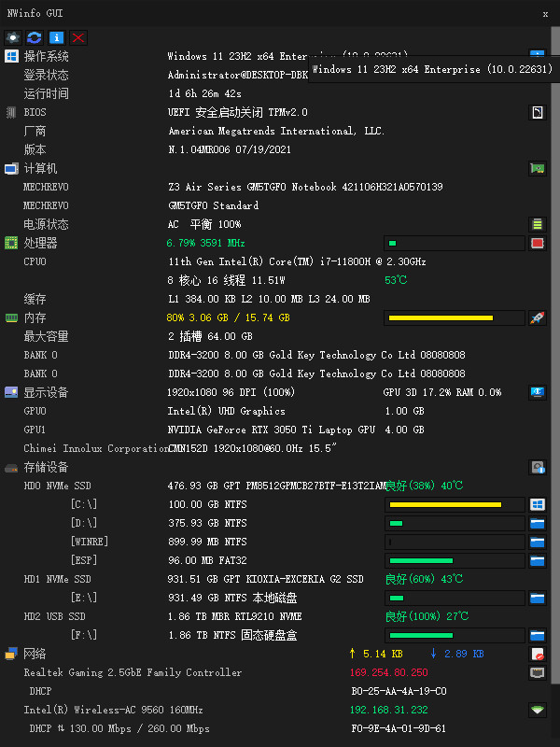
Task: Select uptime value '1d 6h 26m 42s'
Action: pos(204,93)
